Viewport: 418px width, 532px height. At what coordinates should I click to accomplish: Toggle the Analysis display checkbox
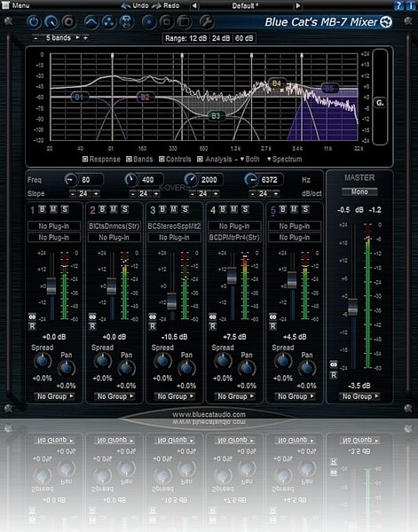[x=200, y=159]
